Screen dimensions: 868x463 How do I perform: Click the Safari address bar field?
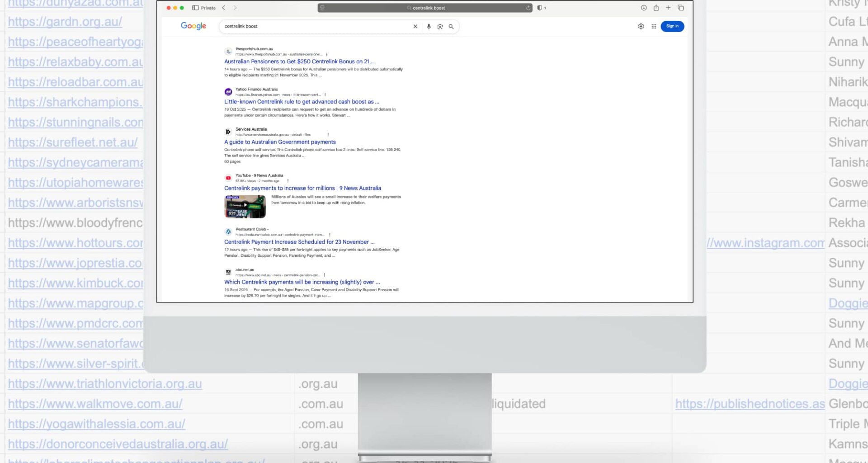(x=425, y=8)
